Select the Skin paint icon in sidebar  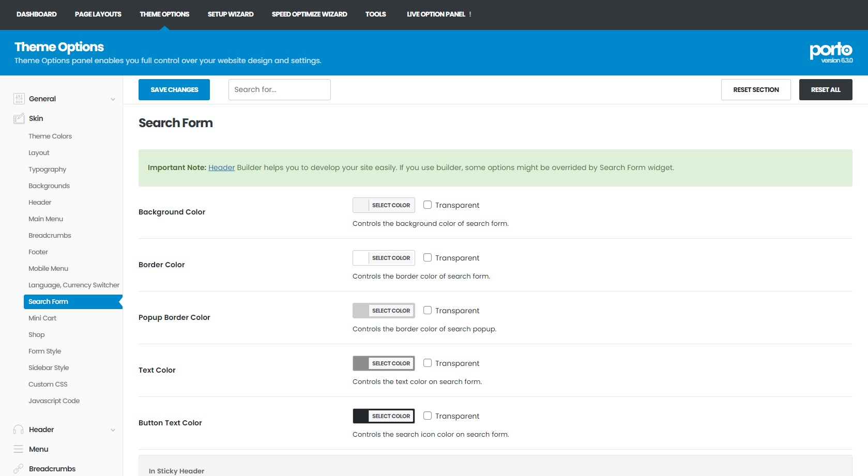coord(18,118)
